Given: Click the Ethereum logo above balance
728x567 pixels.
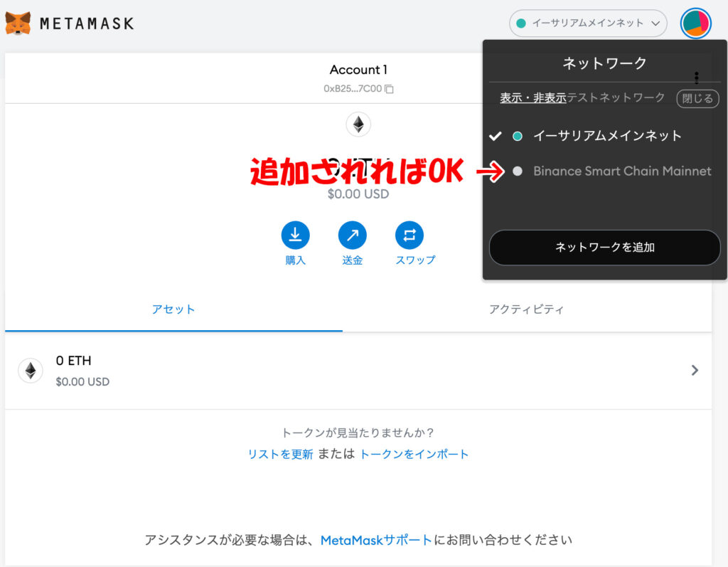Looking at the screenshot, I should click(x=358, y=124).
